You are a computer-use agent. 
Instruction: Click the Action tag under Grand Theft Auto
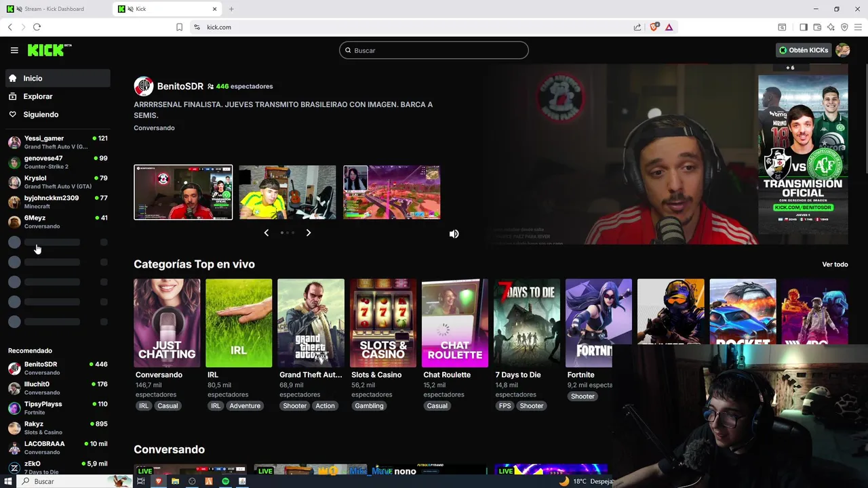tap(325, 406)
